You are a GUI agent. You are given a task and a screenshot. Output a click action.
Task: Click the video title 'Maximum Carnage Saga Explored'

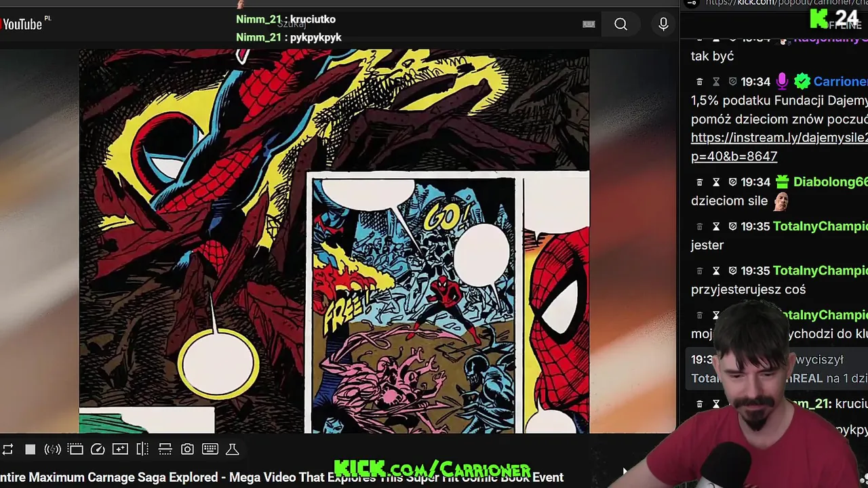[281, 477]
